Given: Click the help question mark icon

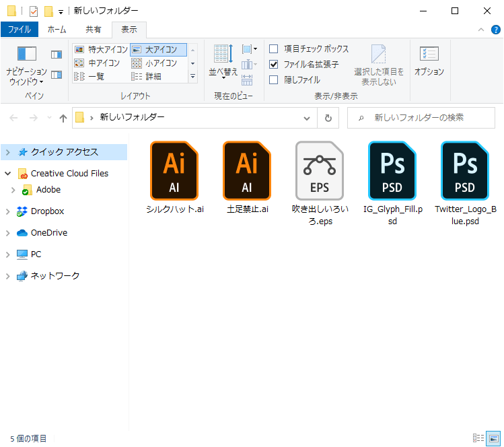Looking at the screenshot, I should click(496, 30).
